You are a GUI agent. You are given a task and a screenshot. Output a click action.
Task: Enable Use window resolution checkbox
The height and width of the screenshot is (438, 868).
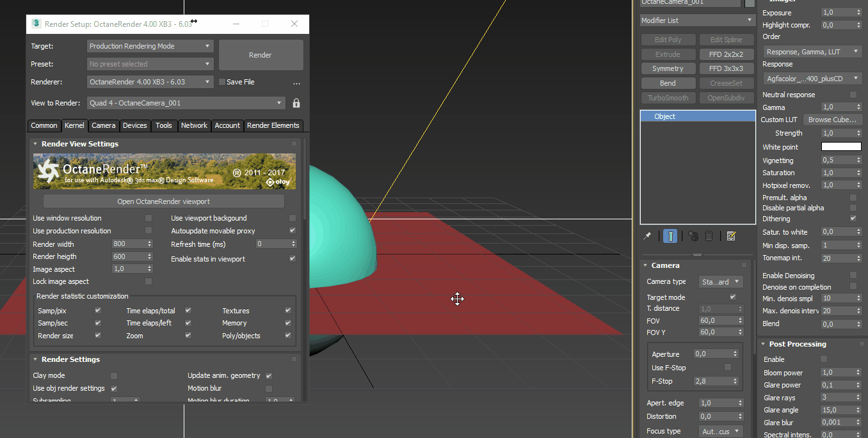[x=149, y=218]
